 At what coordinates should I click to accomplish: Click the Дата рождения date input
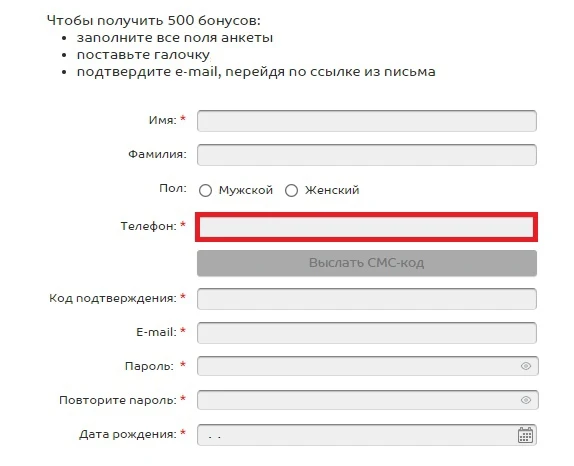[x=367, y=435]
